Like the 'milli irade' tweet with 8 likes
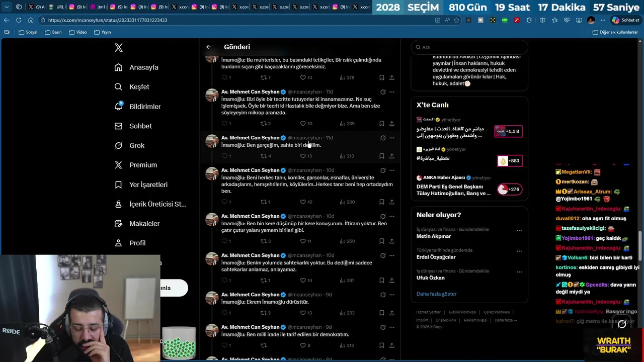Screen dimensions: 644x362 coord(305,345)
